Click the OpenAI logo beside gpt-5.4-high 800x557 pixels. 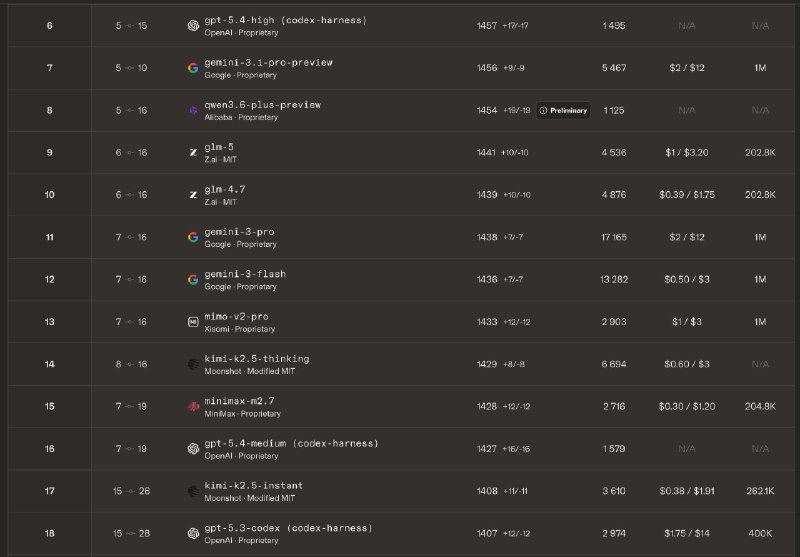pos(193,26)
